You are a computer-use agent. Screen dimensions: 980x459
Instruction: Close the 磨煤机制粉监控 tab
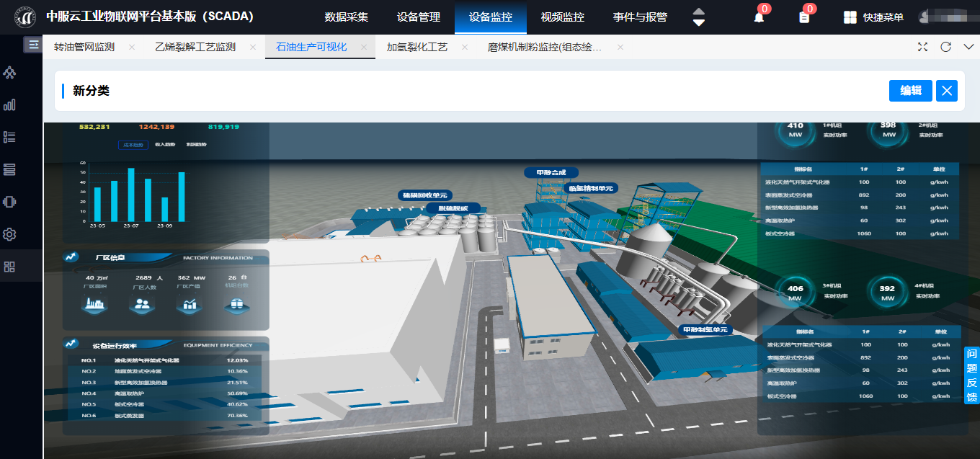click(x=620, y=47)
